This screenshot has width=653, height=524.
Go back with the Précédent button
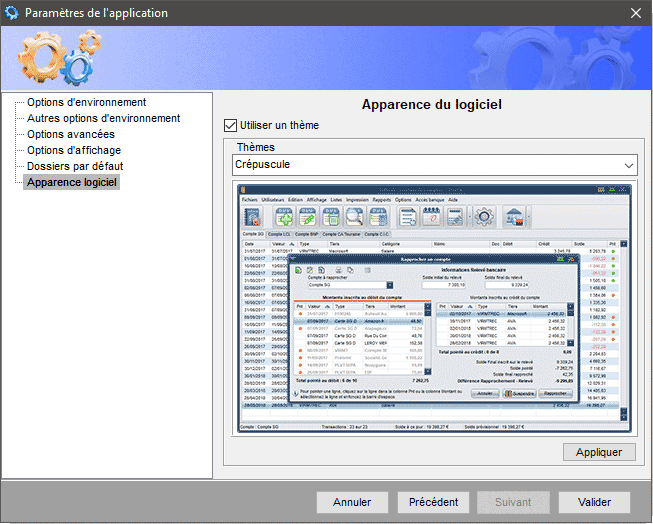click(x=433, y=502)
